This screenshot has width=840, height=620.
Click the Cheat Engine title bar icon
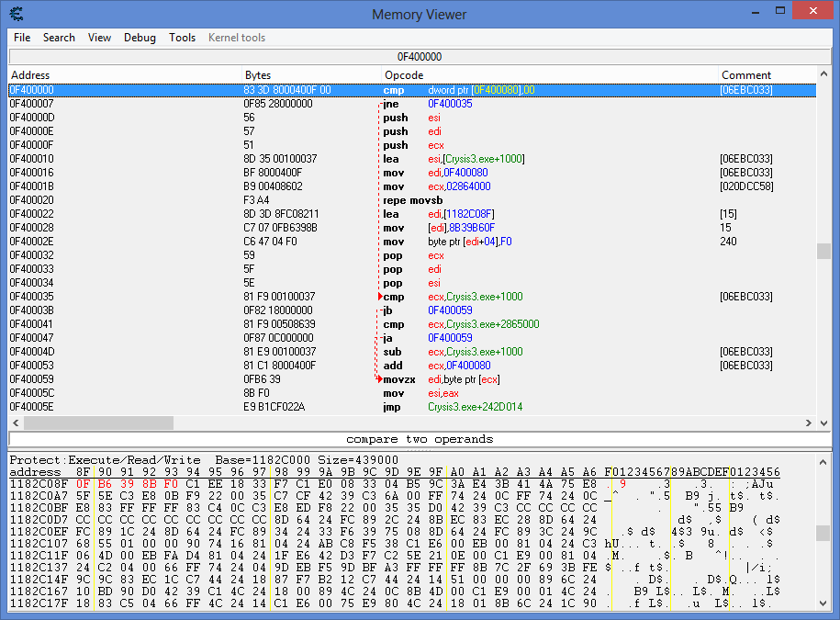tap(16, 14)
